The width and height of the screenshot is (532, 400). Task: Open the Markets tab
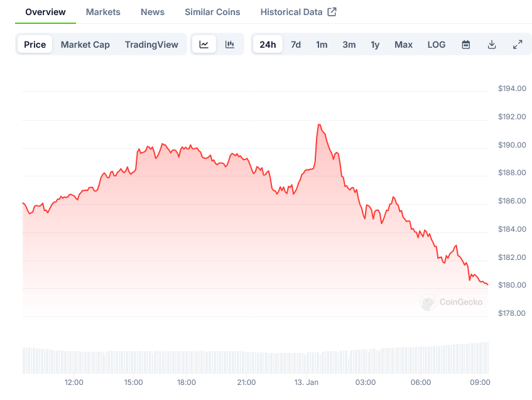point(103,12)
